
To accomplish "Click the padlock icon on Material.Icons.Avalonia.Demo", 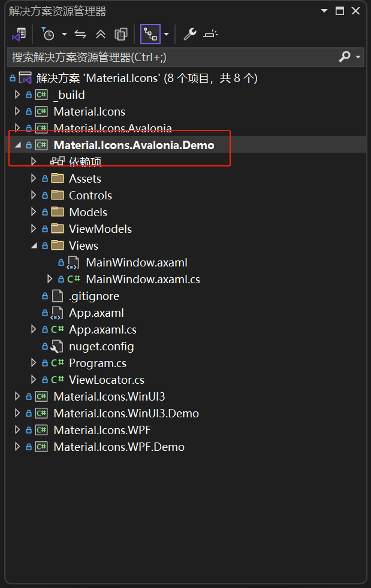I will pyautogui.click(x=28, y=144).
